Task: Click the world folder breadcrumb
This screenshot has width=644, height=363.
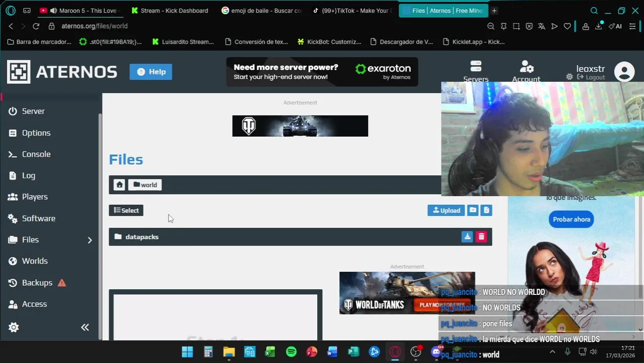Action: tap(145, 185)
